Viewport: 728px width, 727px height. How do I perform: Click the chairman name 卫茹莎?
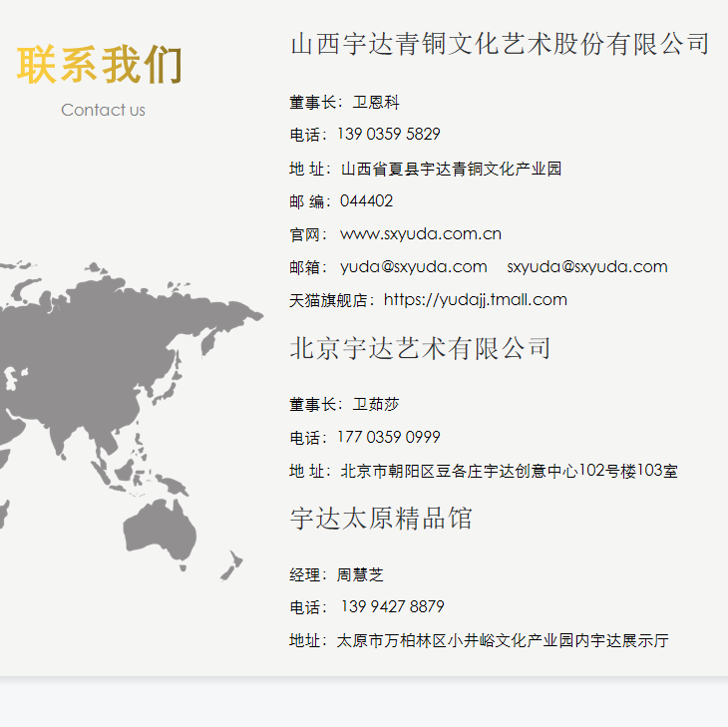376,404
